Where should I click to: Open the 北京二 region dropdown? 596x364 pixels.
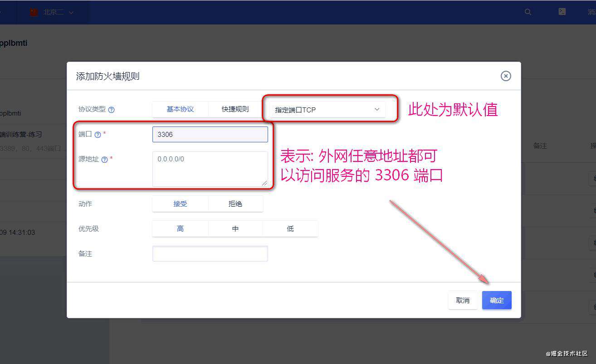pyautogui.click(x=52, y=12)
